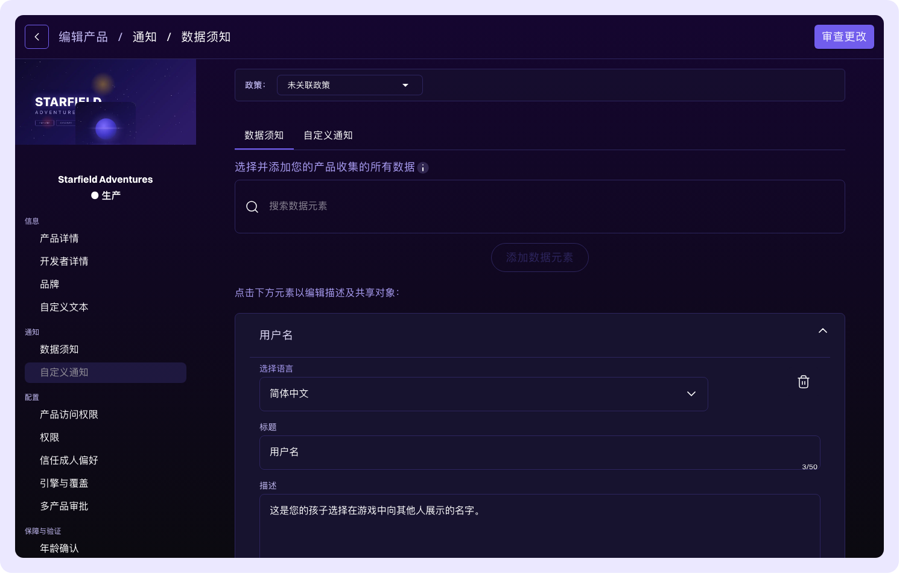Click the search magnifier icon
The width and height of the screenshot is (914, 588).
[x=252, y=207]
